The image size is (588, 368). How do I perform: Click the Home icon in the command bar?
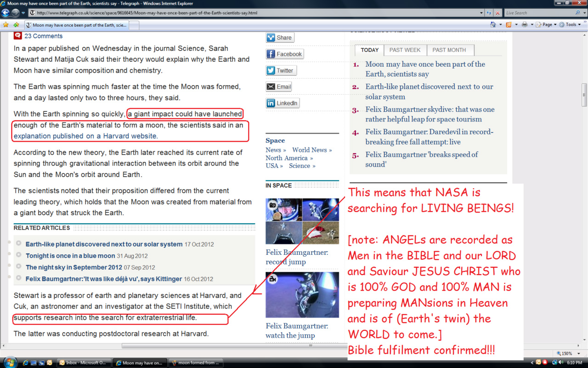[493, 25]
